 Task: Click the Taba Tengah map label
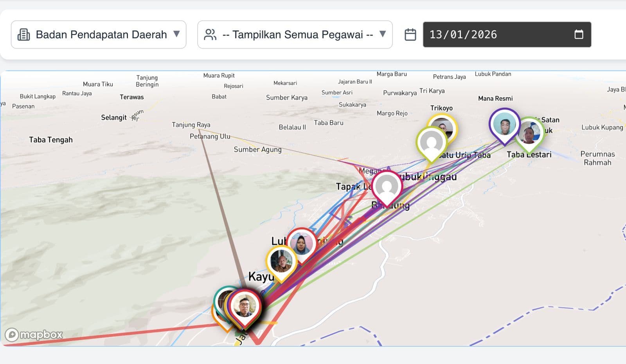[51, 140]
